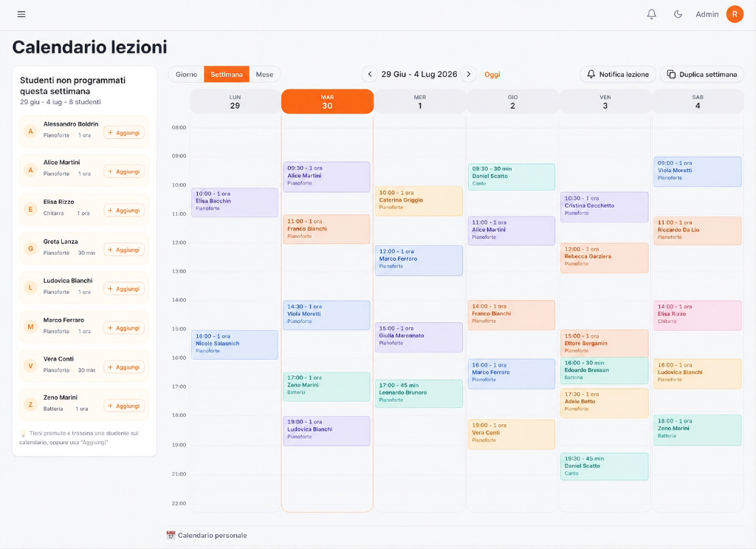Open Giulia Marconato 15:00 lesson
The height and width of the screenshot is (549, 756).
[419, 337]
